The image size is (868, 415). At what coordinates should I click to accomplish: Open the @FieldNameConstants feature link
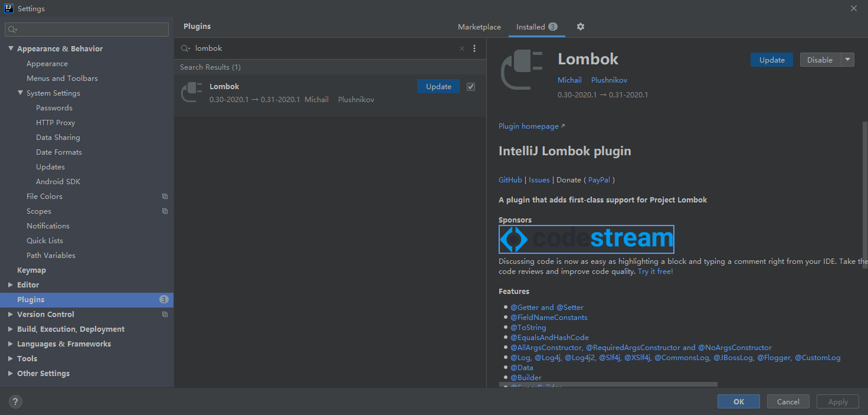[x=549, y=318]
